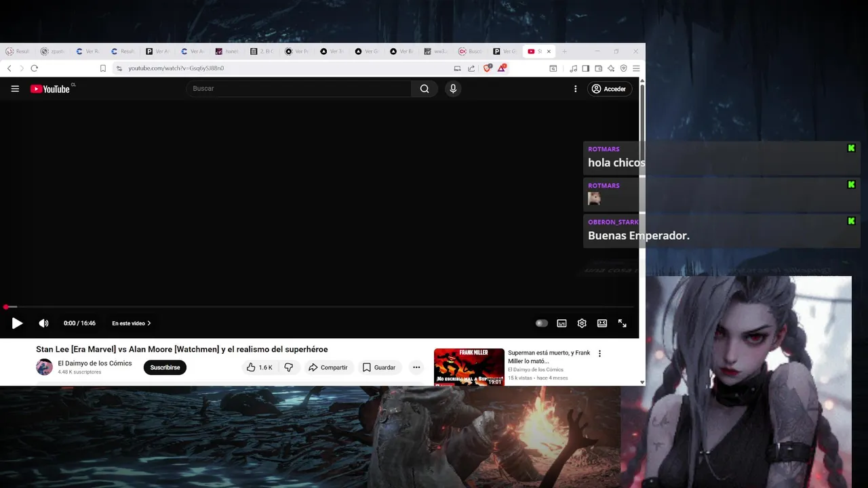This screenshot has height=488, width=868.
Task: Open the player settings gear
Action: click(582, 323)
